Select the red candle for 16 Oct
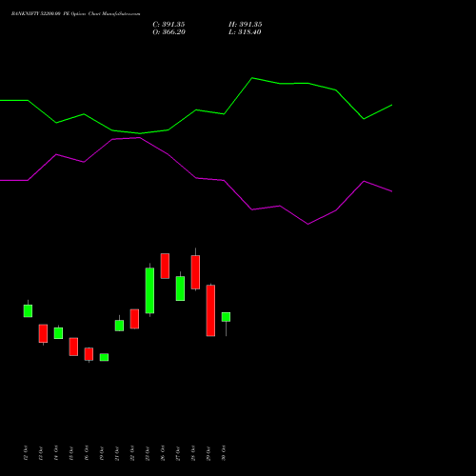 (x=89, y=354)
